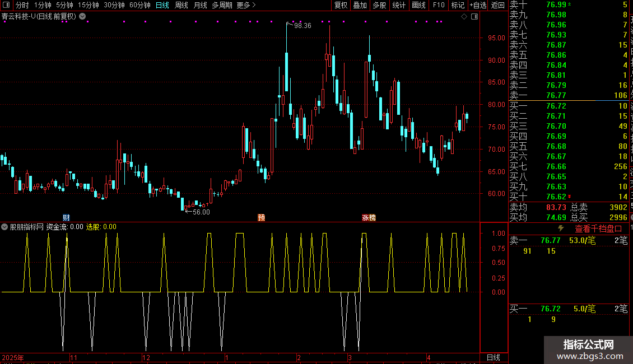Toggle the 叠加 overlay option
Image resolution: width=633 pixels, height=364 pixels.
pyautogui.click(x=360, y=5)
